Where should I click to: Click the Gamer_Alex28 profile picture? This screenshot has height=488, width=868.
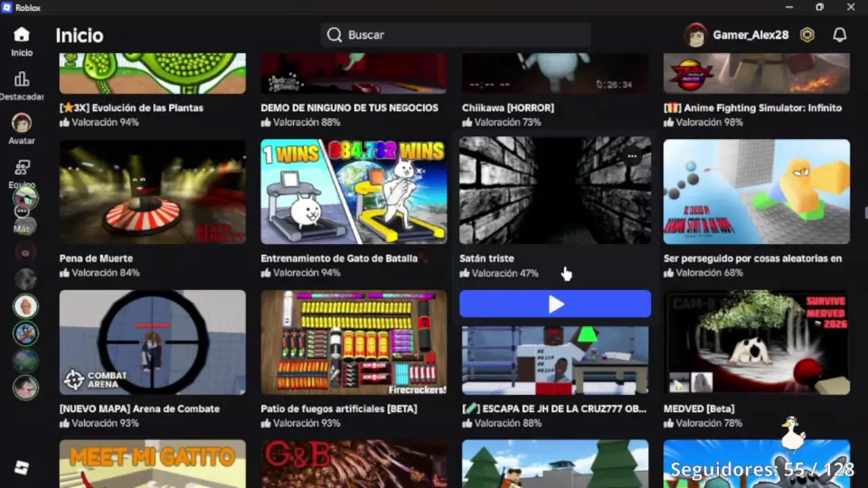tap(696, 35)
